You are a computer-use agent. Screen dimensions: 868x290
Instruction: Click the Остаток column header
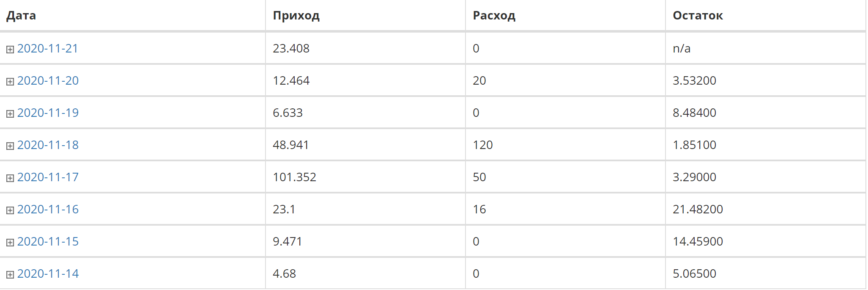[x=698, y=16]
